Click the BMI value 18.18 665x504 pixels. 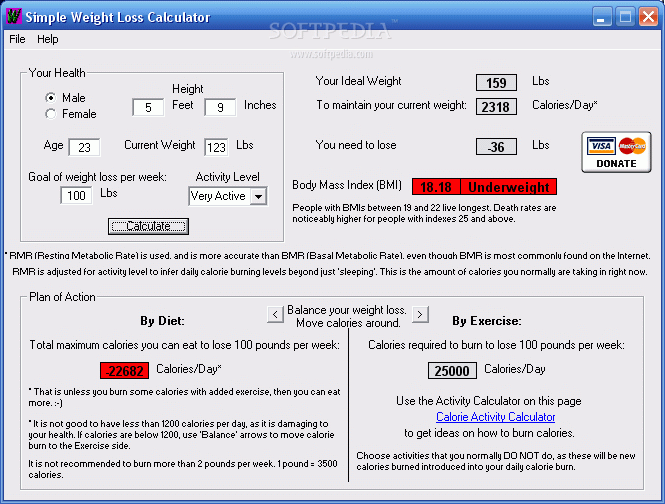436,187
